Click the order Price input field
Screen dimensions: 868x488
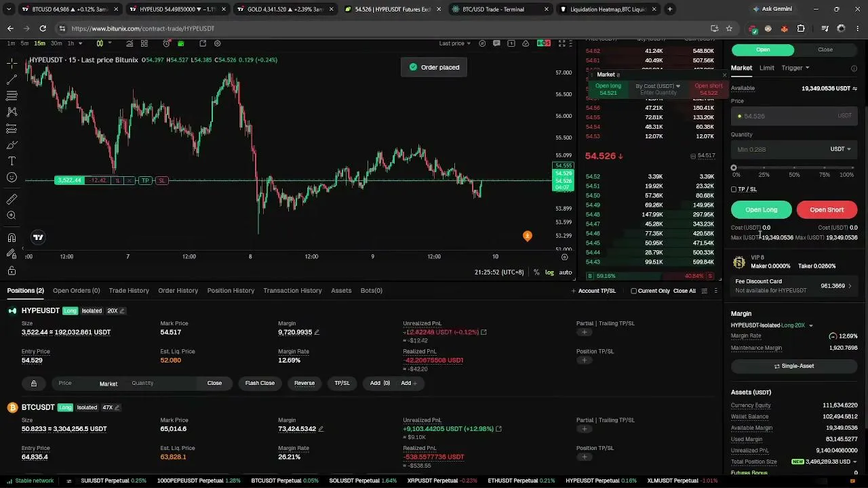[x=794, y=116]
